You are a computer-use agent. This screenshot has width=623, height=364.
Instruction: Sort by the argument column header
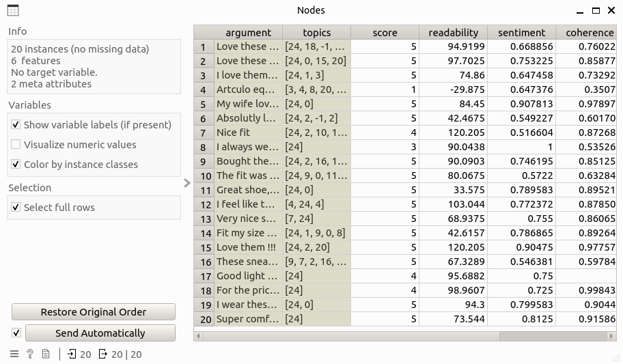coord(249,33)
